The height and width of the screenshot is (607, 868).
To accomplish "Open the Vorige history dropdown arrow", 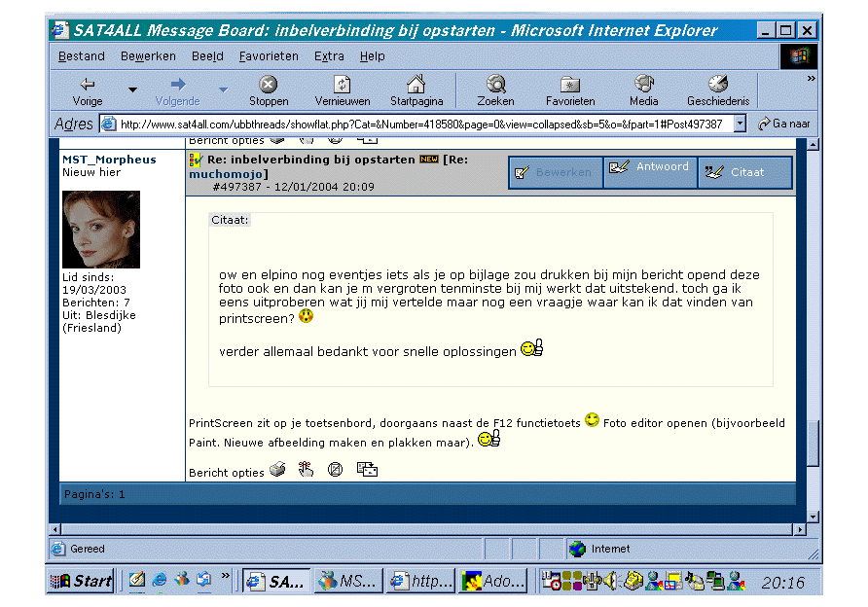I will [133, 89].
